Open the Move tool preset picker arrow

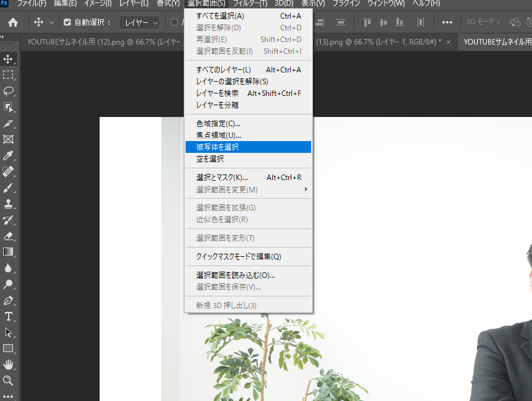click(x=51, y=22)
